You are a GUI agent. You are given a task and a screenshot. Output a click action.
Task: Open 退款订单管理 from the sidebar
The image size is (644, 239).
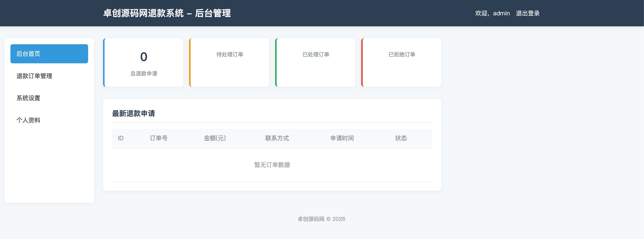tap(34, 76)
